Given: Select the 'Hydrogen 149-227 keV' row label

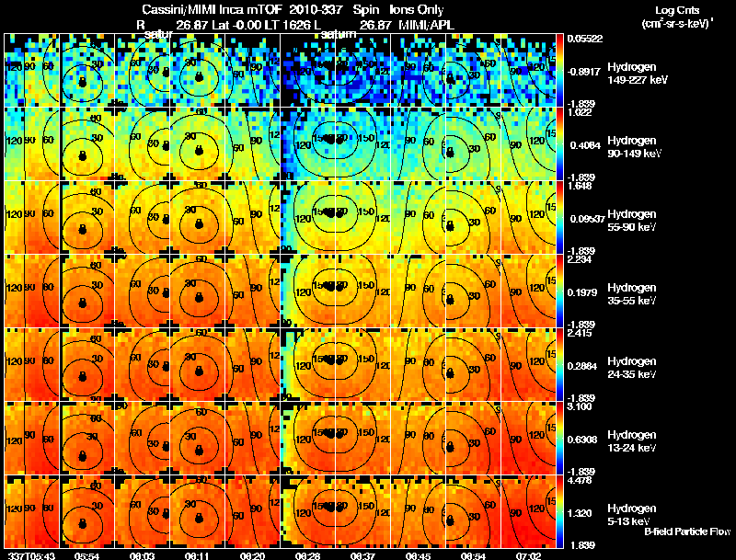Looking at the screenshot, I should point(638,74).
